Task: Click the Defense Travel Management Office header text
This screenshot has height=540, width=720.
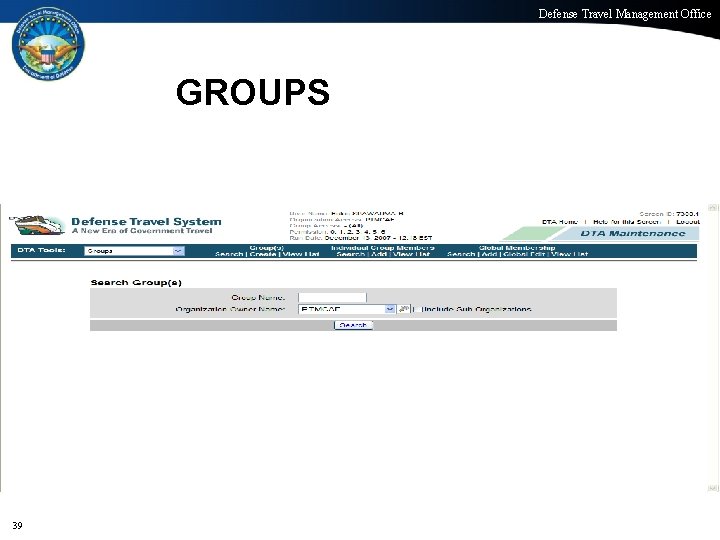Action: point(625,14)
